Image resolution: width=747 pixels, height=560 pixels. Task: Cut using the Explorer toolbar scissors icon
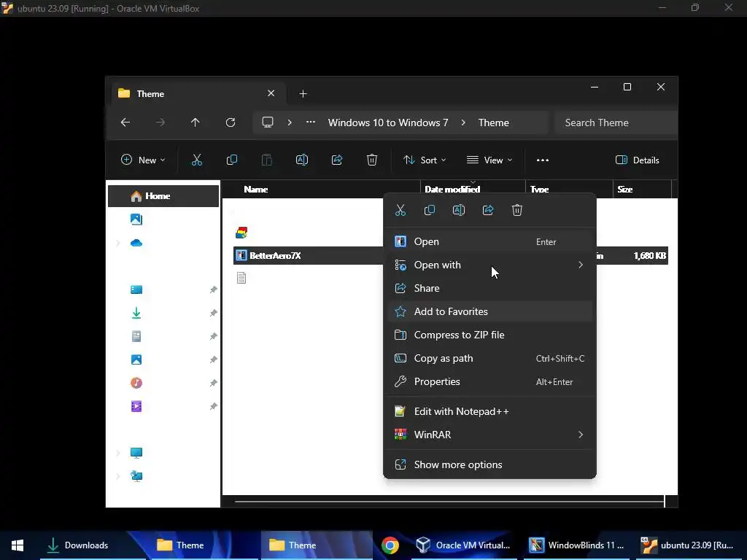pos(197,160)
